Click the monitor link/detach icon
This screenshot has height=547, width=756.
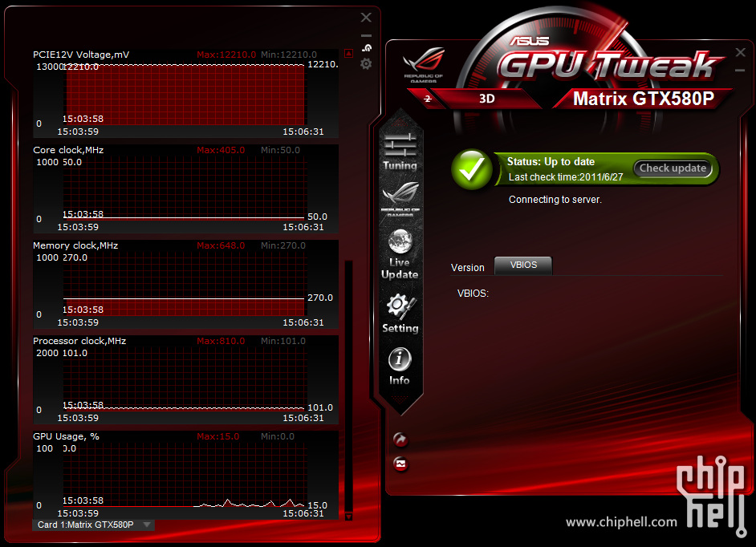click(367, 47)
